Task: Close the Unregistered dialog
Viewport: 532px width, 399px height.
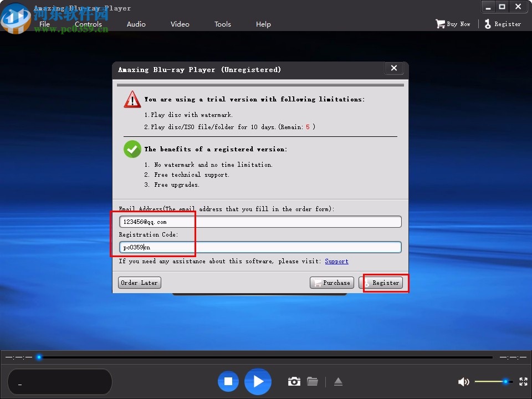Action: click(x=394, y=68)
